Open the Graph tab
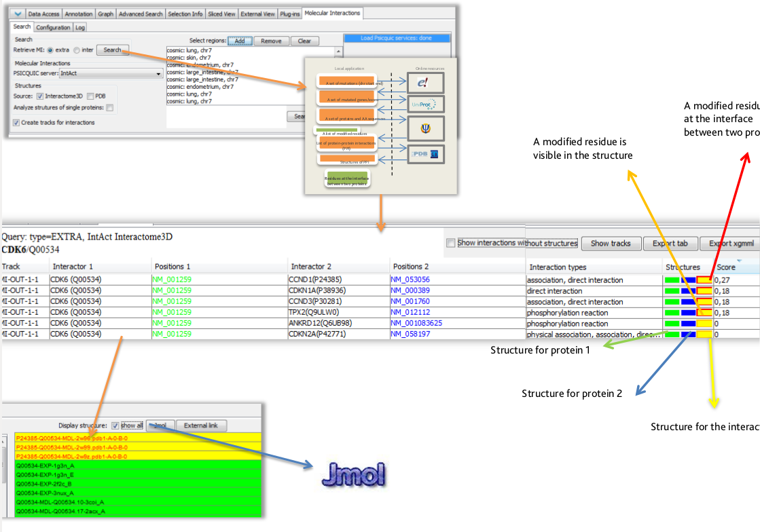Screen dimensions: 760x532 pos(106,14)
